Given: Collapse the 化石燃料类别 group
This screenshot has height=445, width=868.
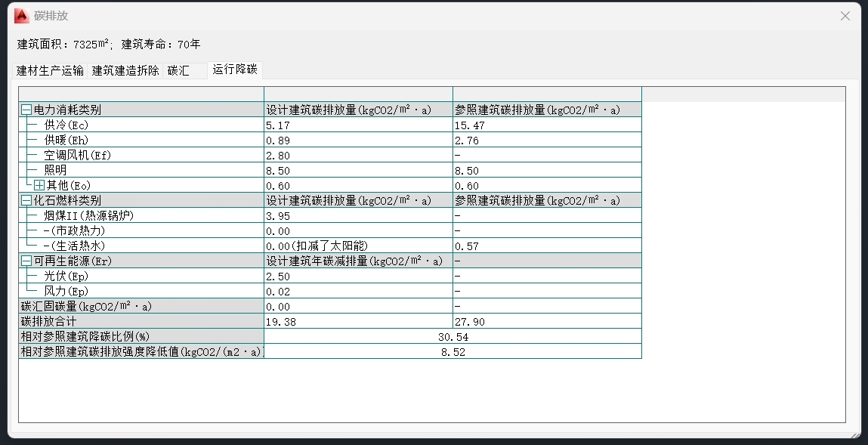Looking at the screenshot, I should [26, 201].
